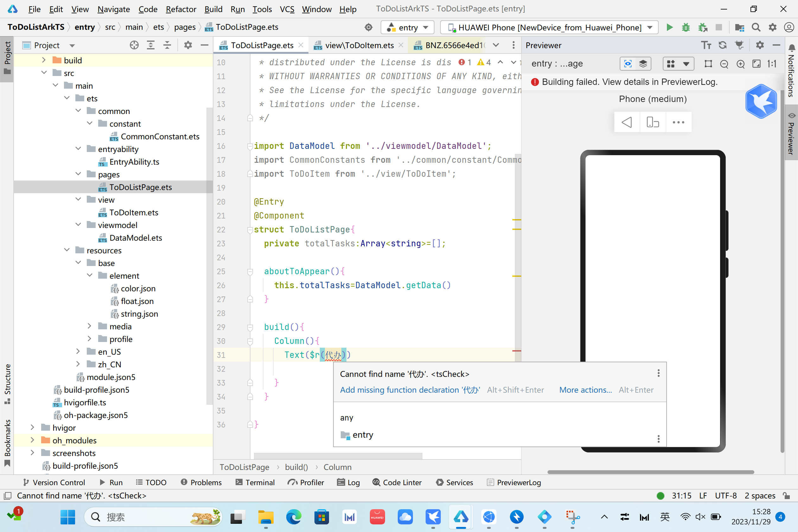Expand the zh_CN folder
Screen dimensions: 798x532
click(78, 364)
